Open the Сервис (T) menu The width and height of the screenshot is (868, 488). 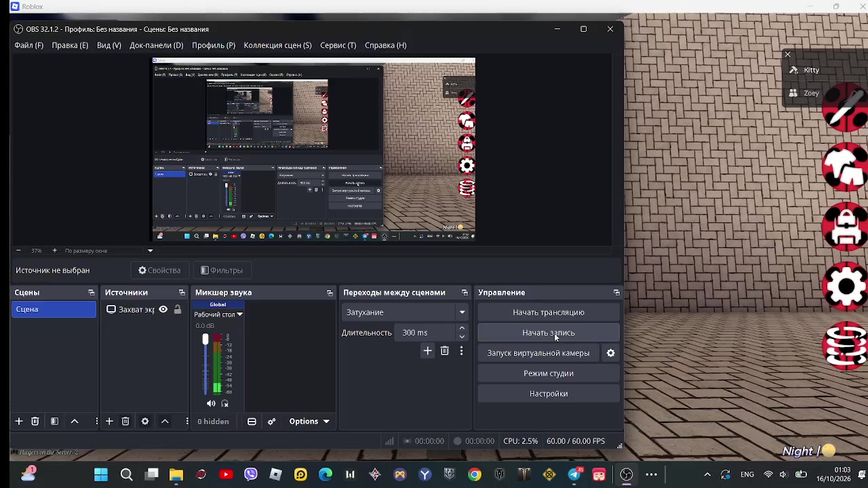click(338, 45)
